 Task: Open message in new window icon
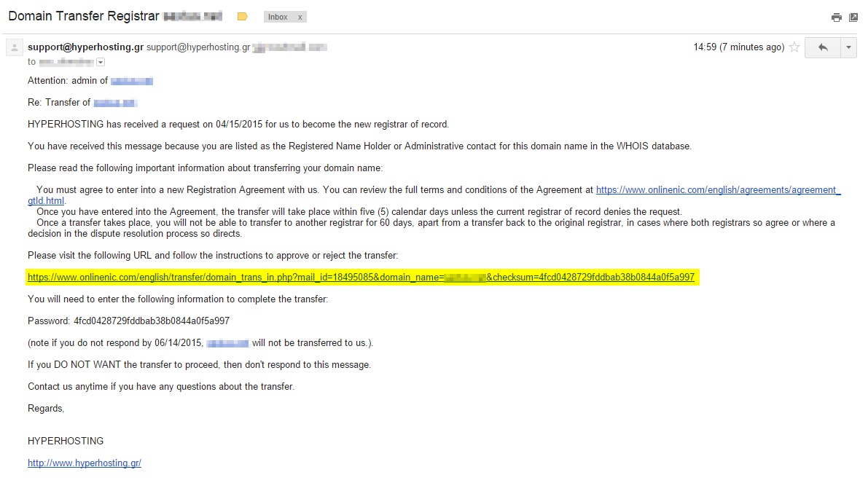point(853,17)
